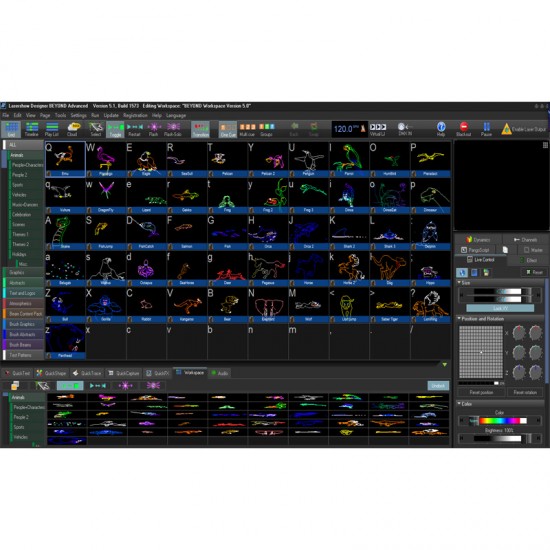Click the Reset button in Live Control
The image size is (550, 550).
[x=535, y=272]
